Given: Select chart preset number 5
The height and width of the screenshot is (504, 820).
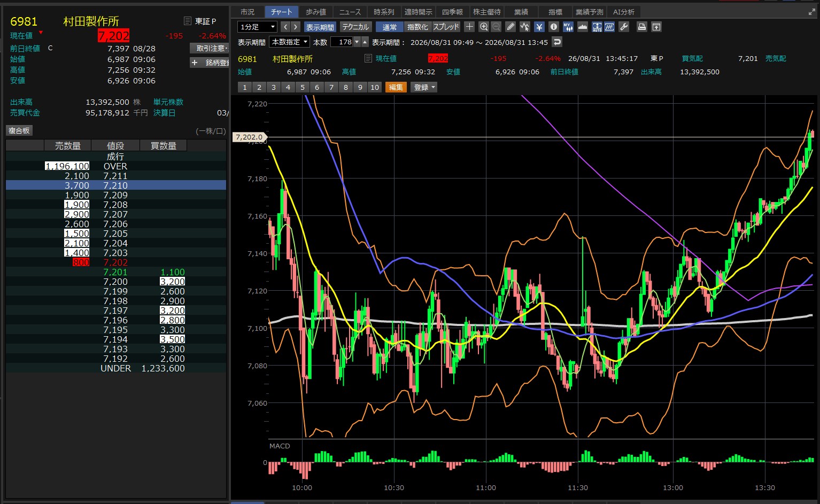Looking at the screenshot, I should tap(302, 87).
